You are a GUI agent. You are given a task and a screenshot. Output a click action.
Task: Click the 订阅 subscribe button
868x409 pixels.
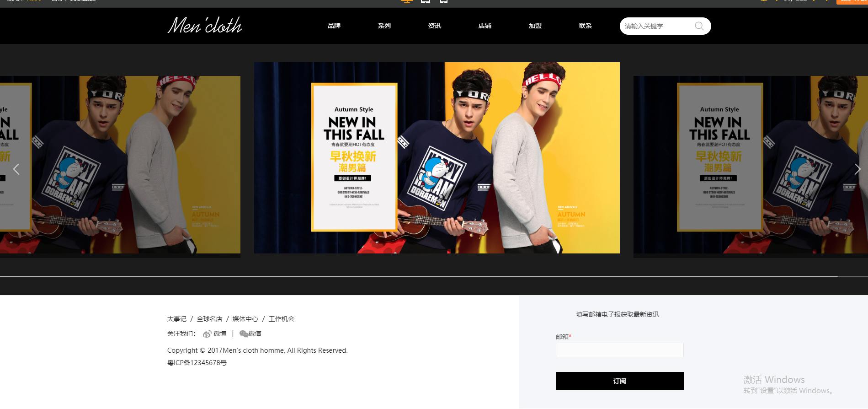coord(620,381)
